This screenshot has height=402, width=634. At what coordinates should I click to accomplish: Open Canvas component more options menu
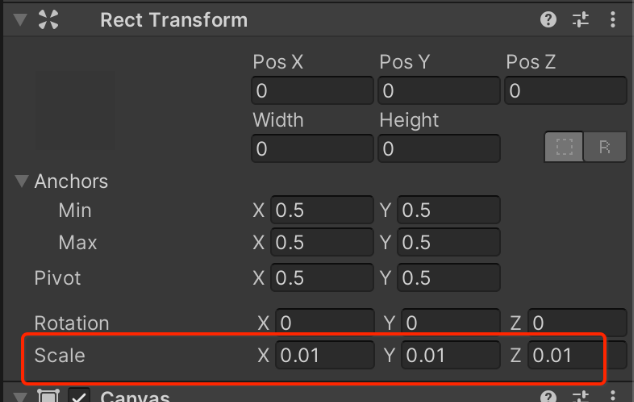click(x=613, y=396)
